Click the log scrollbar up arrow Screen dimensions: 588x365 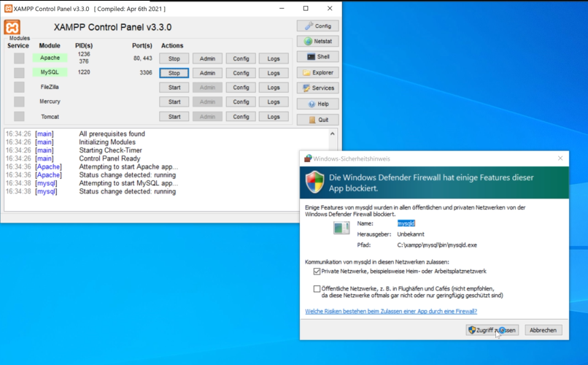pyautogui.click(x=332, y=134)
